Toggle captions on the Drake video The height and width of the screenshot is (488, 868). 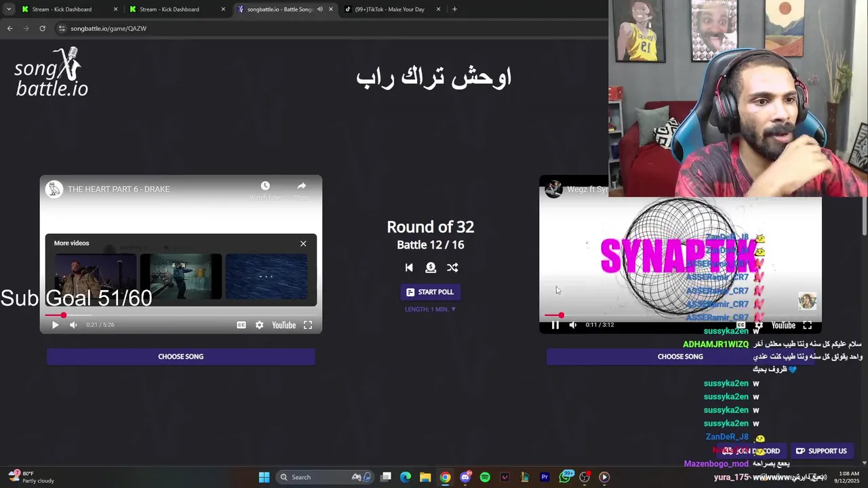pos(241,325)
